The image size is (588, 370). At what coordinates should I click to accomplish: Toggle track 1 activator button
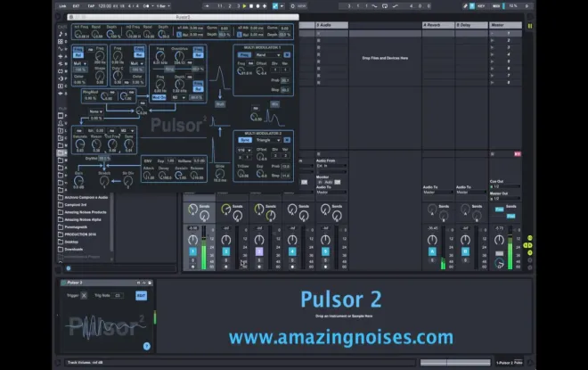click(192, 251)
